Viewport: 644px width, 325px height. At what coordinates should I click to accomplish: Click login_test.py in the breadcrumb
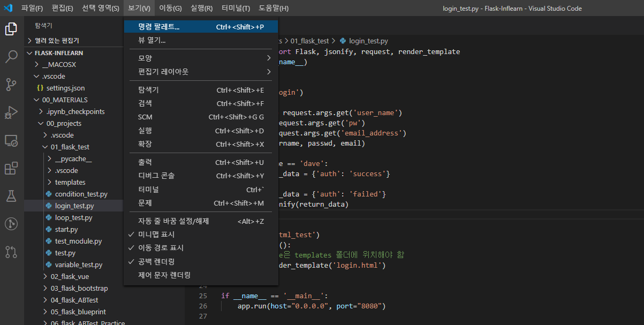369,41
